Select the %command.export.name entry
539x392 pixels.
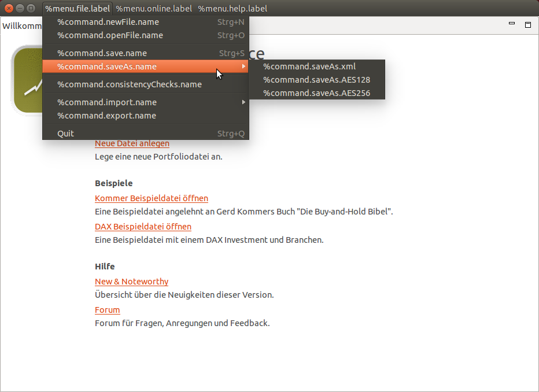click(106, 116)
